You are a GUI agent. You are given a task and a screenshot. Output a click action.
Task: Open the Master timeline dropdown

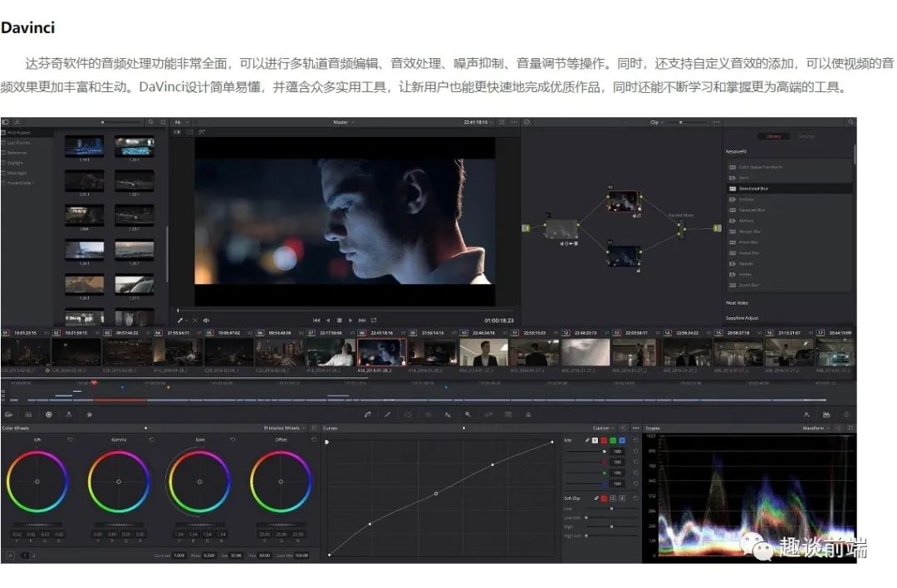345,122
